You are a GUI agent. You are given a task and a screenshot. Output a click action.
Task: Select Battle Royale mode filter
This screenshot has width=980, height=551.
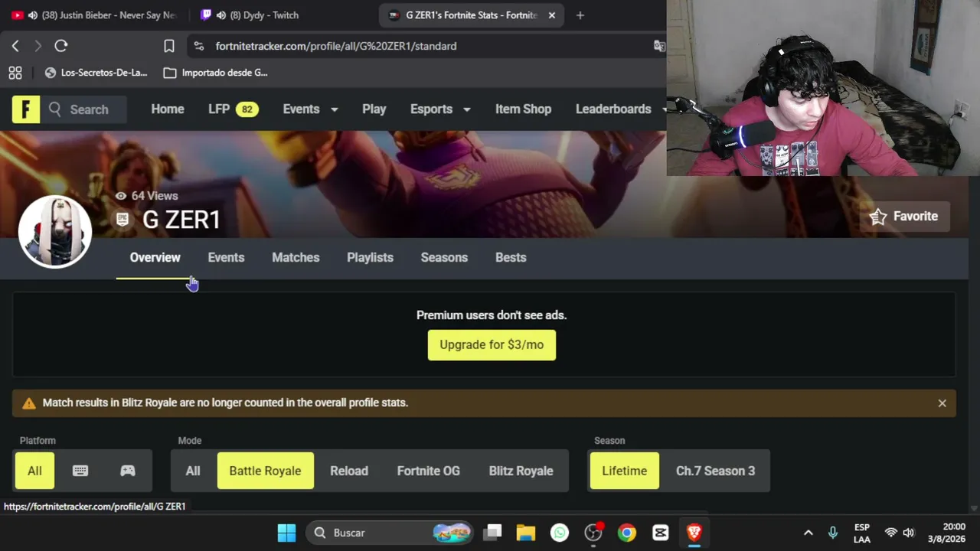pyautogui.click(x=265, y=471)
